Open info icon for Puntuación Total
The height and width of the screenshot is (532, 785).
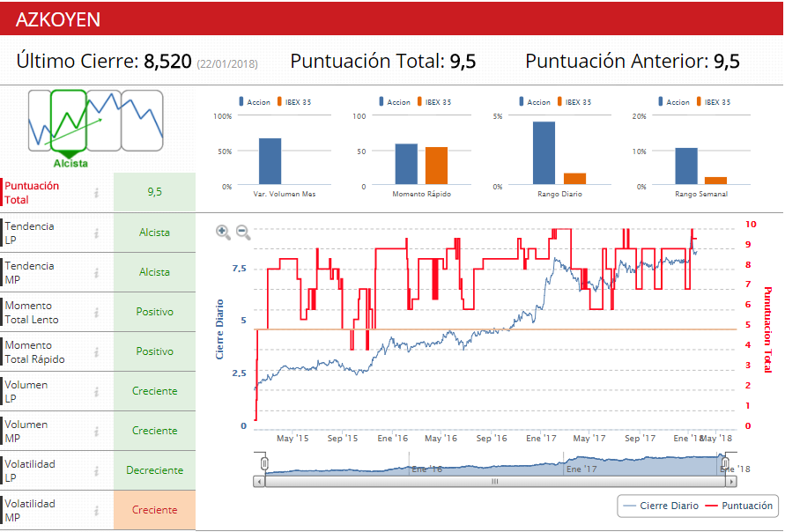click(x=96, y=193)
